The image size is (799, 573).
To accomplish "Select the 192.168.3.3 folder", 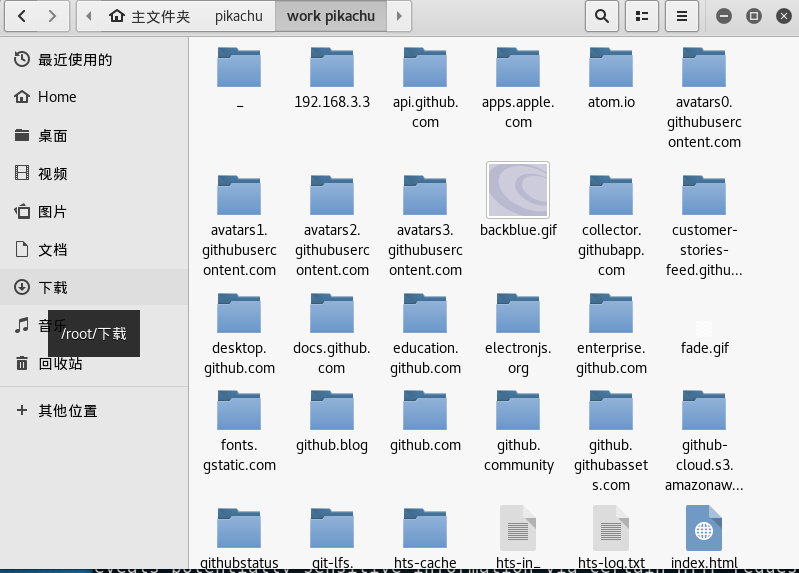I will 332,77.
